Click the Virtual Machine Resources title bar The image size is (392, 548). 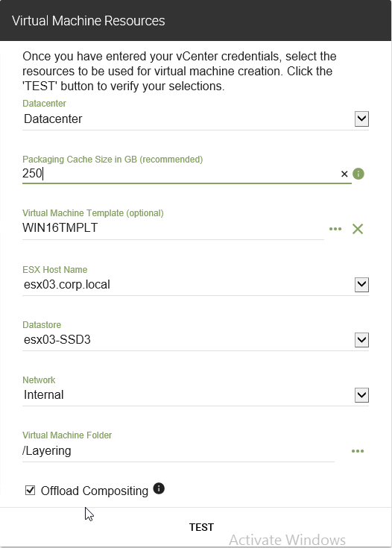pyautogui.click(x=196, y=21)
